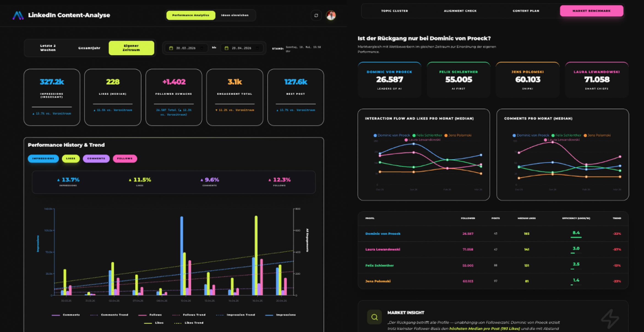The height and width of the screenshot is (332, 644).
Task: Click the 3.1k Engagement Total card
Action: [x=235, y=97]
